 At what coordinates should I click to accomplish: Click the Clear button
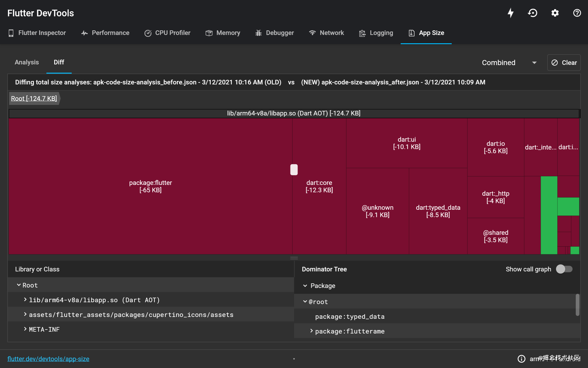[x=564, y=63]
